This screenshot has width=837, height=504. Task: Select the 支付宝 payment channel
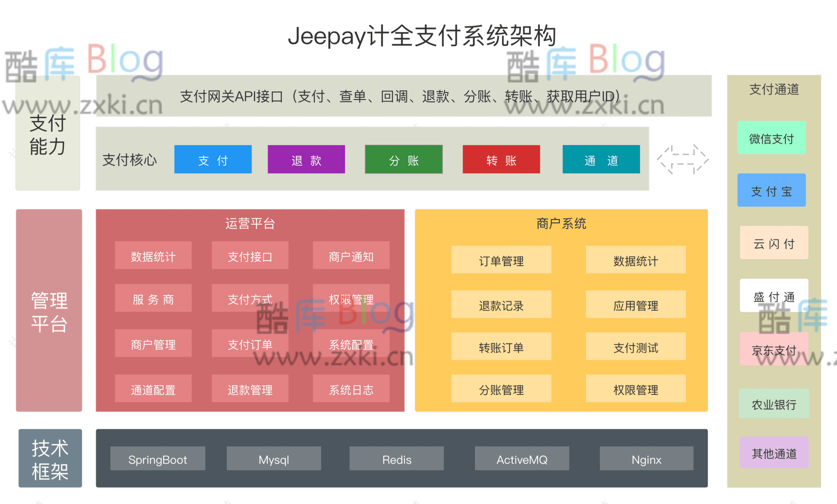tap(771, 190)
